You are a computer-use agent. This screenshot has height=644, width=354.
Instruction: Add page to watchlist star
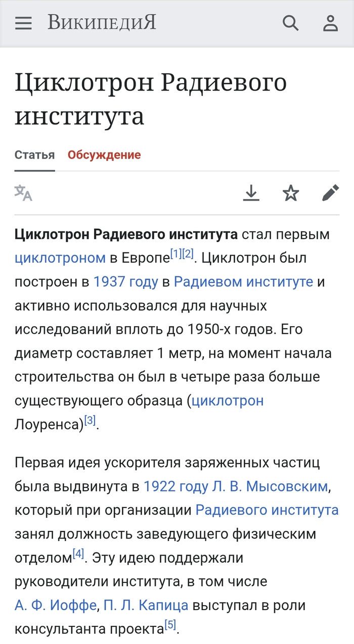coord(290,193)
